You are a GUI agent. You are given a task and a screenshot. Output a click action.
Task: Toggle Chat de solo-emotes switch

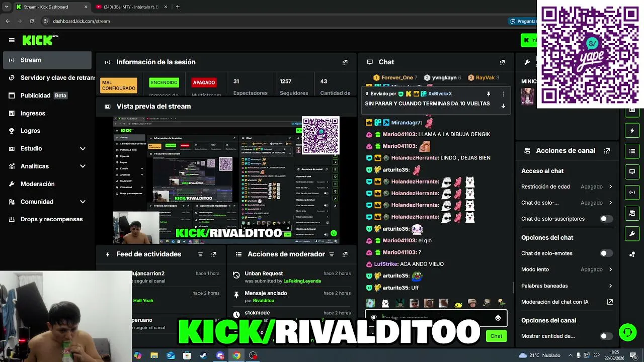point(606,253)
